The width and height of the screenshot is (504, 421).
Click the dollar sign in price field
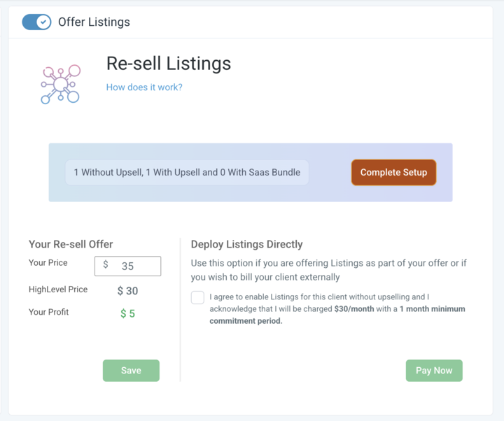[x=106, y=265]
